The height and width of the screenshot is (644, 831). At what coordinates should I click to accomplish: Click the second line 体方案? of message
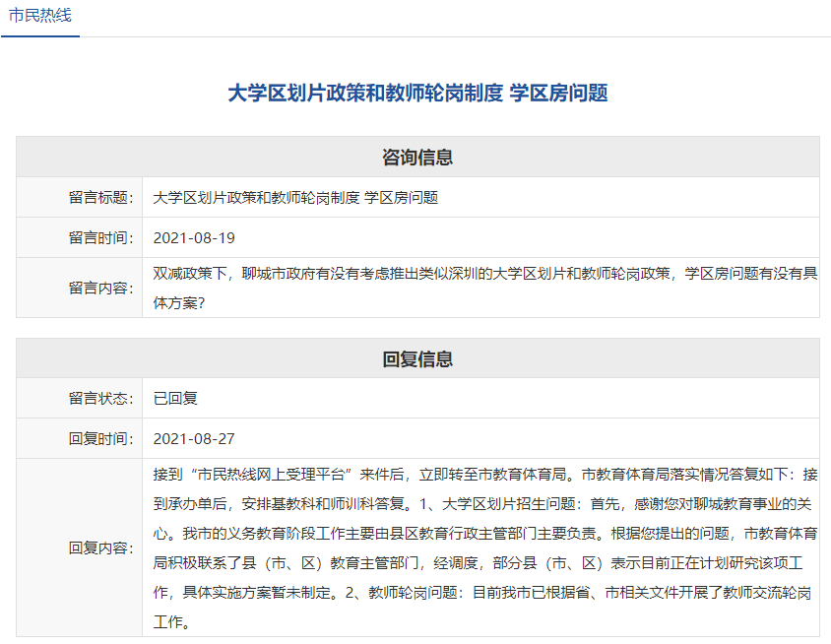coord(178,303)
